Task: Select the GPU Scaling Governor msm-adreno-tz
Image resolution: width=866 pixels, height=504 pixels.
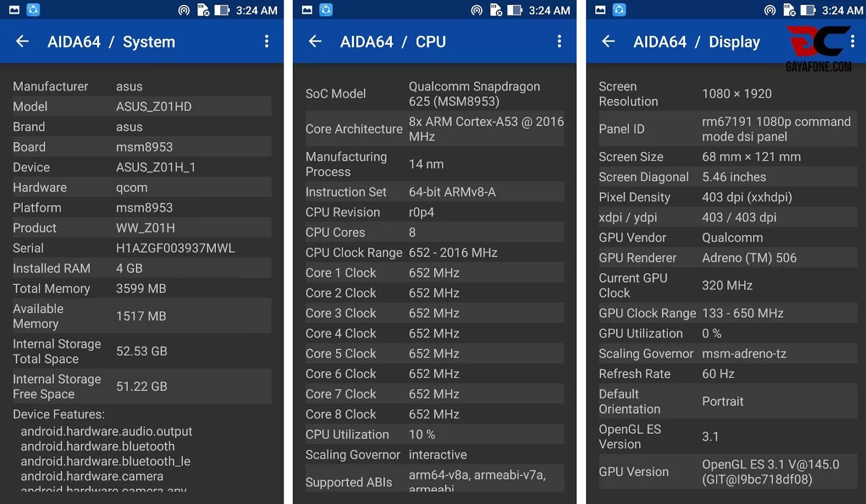Action: [744, 354]
